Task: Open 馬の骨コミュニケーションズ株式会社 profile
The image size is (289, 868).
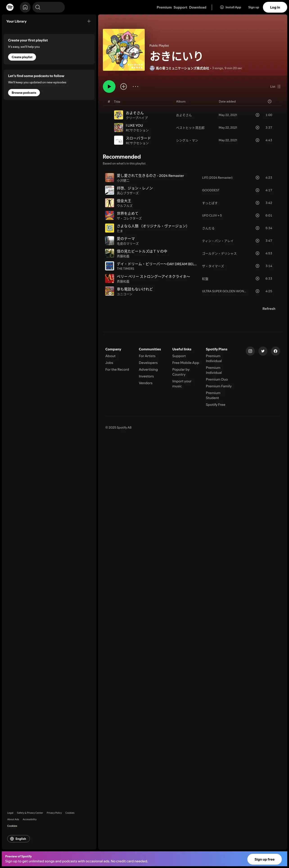Action: click(182, 68)
